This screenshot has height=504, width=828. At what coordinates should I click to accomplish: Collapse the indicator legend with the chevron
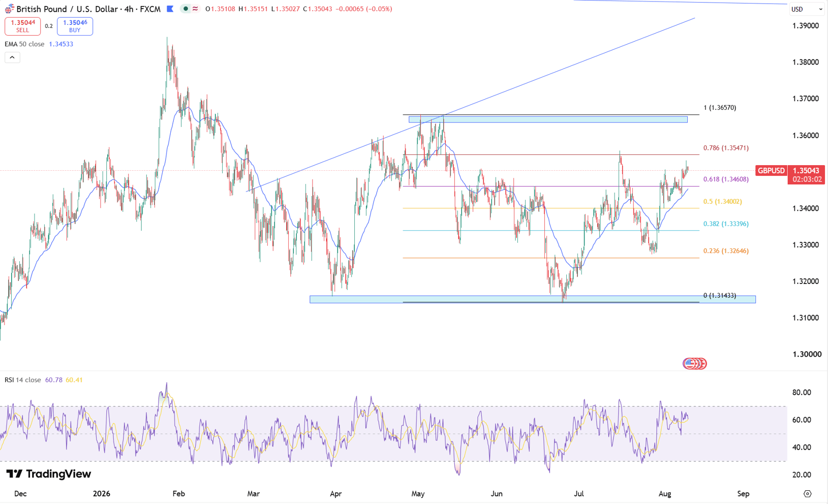(x=12, y=57)
